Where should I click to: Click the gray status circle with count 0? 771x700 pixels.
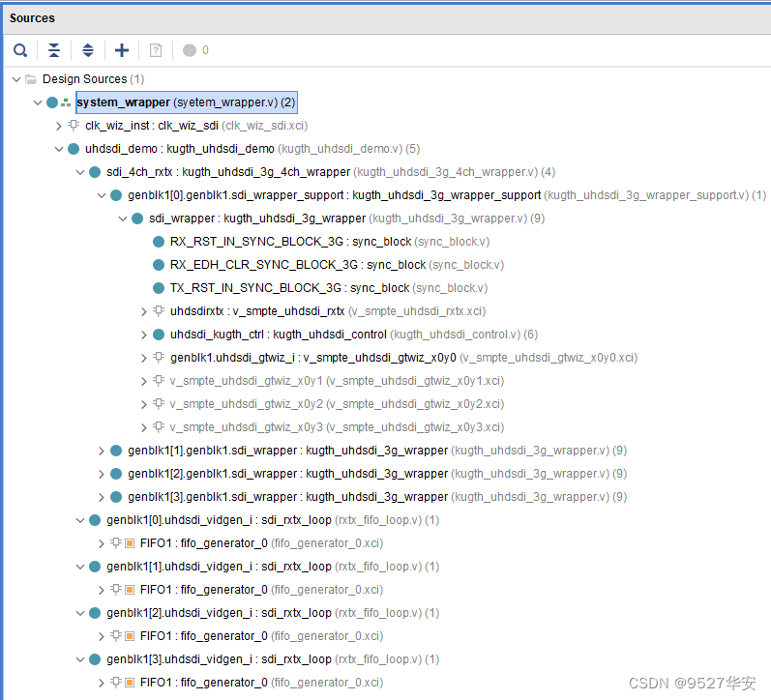[190, 50]
